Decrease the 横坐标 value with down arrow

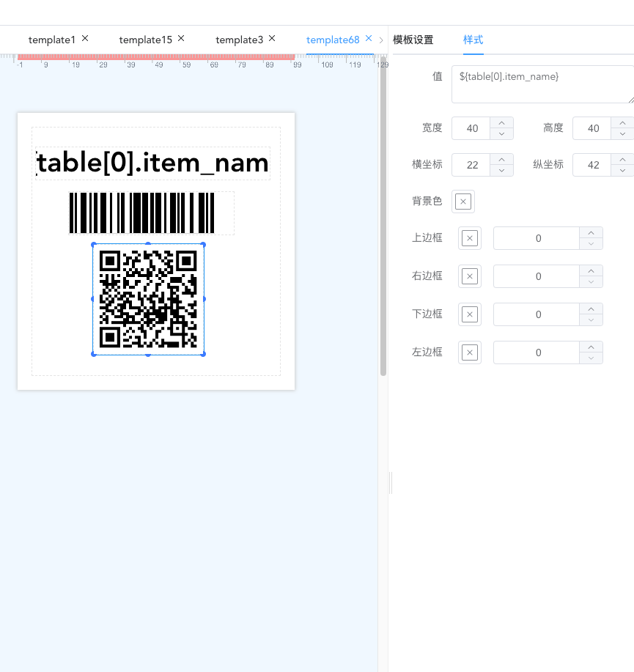point(502,170)
